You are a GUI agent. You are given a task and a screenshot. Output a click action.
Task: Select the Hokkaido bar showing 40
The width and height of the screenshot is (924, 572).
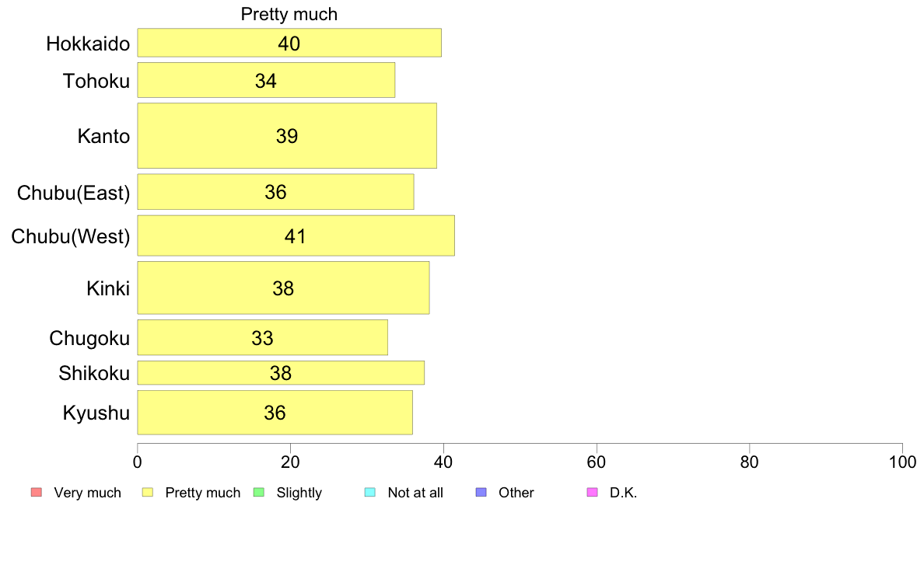289,43
